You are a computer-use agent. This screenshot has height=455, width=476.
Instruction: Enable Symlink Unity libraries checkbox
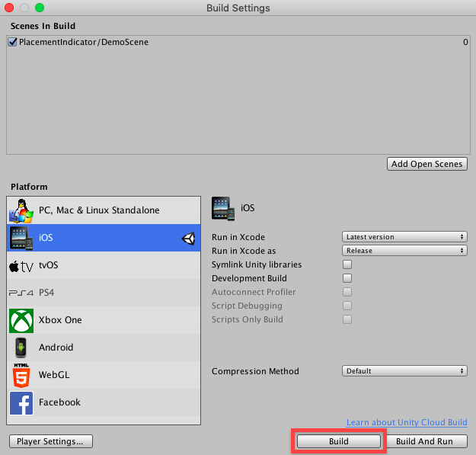[x=347, y=264]
